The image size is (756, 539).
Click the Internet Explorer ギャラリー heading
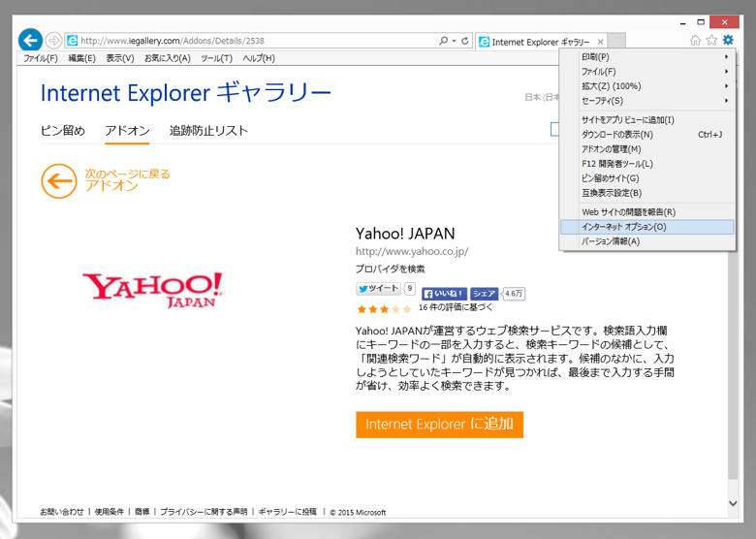186,92
